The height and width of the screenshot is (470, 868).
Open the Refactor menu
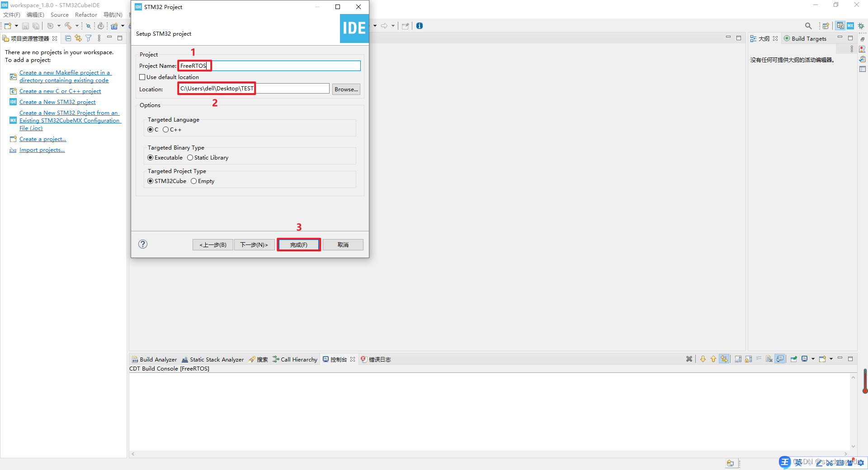coord(86,15)
